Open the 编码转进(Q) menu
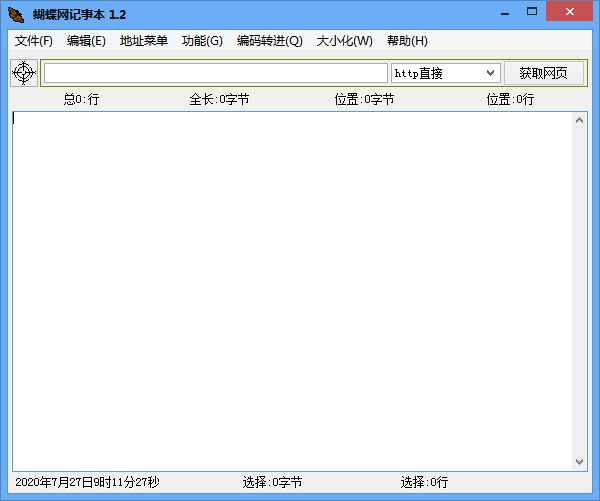 269,41
